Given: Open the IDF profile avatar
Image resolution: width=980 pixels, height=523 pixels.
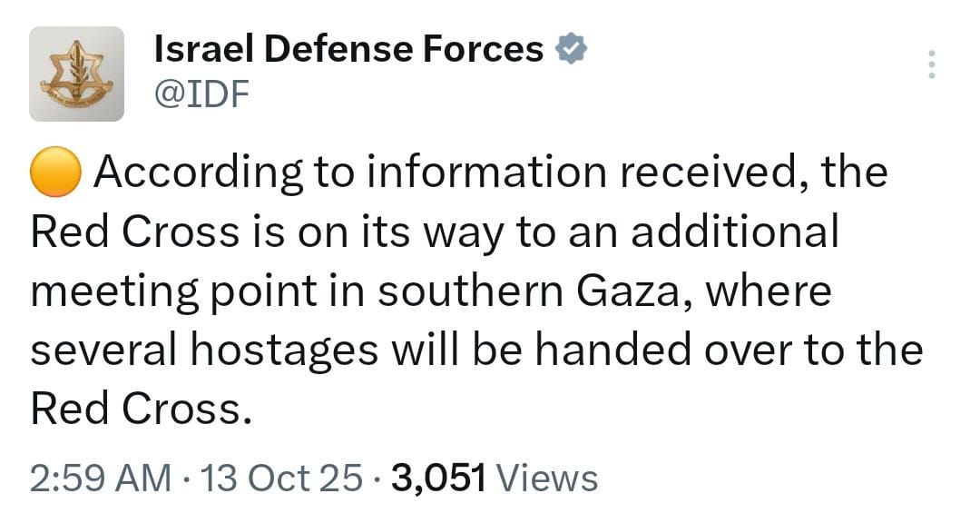Looking at the screenshot, I should [76, 74].
